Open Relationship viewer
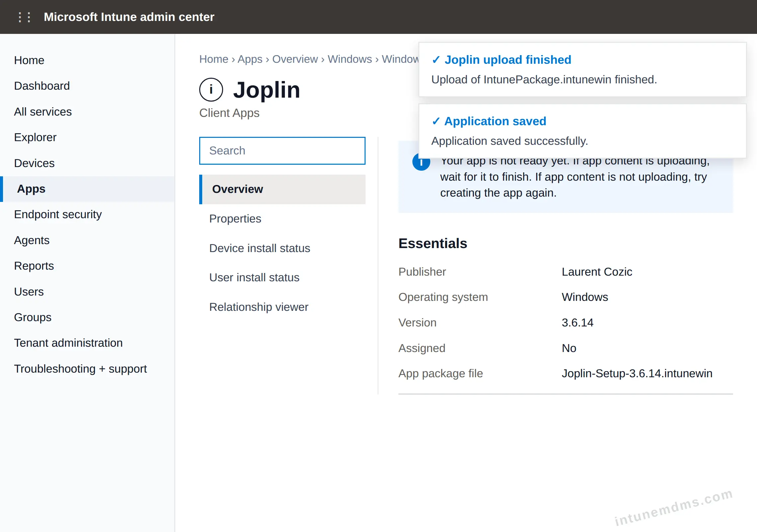 pos(282,307)
